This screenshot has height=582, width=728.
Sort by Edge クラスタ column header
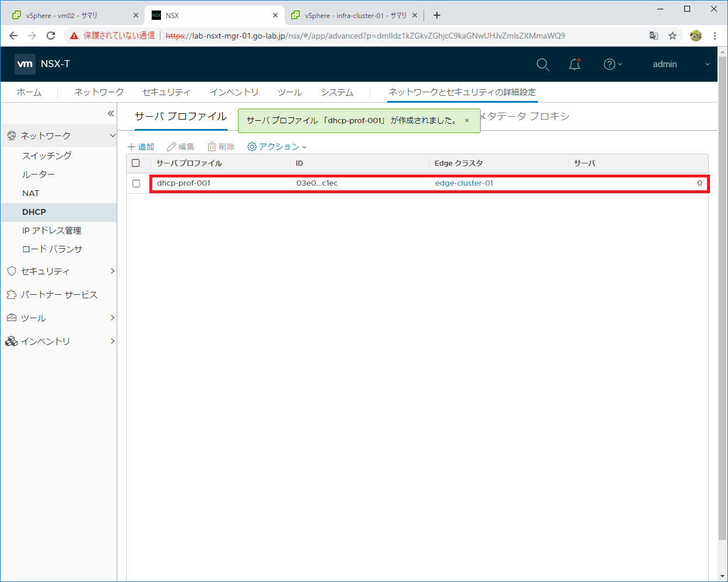(459, 163)
